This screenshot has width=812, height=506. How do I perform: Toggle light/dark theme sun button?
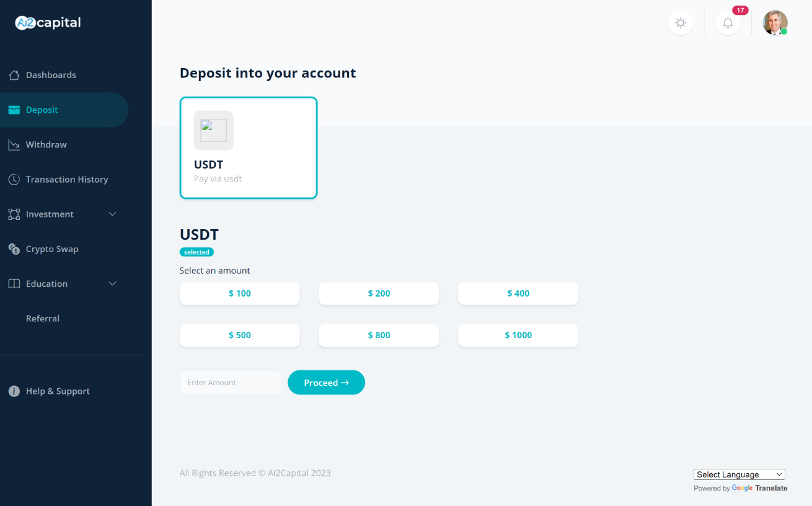point(681,23)
